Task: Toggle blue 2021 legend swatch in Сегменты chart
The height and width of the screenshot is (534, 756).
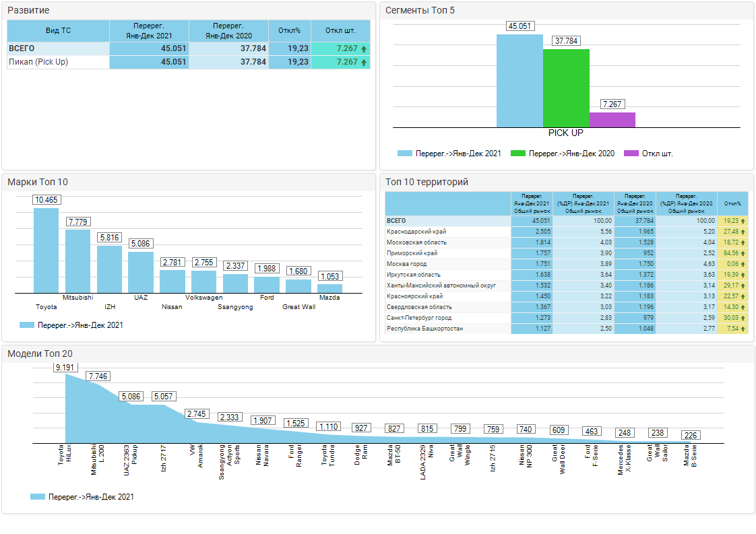Action: click(x=404, y=154)
